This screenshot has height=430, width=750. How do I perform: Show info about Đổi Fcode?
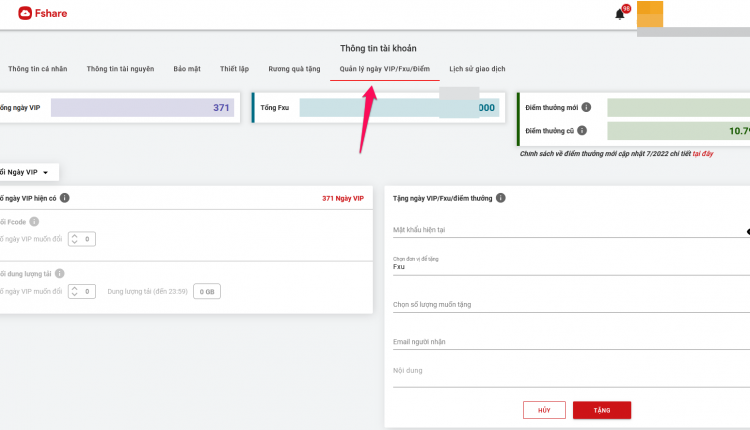pyautogui.click(x=34, y=221)
